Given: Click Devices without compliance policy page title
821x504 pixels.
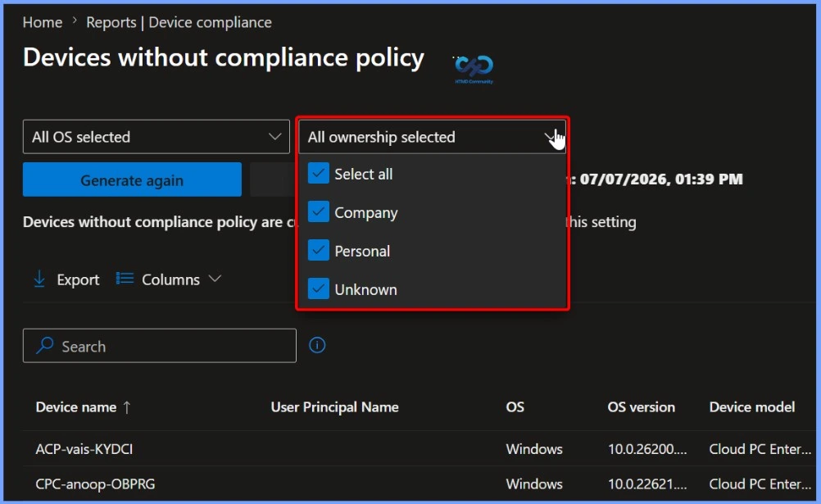Looking at the screenshot, I should click(x=224, y=57).
